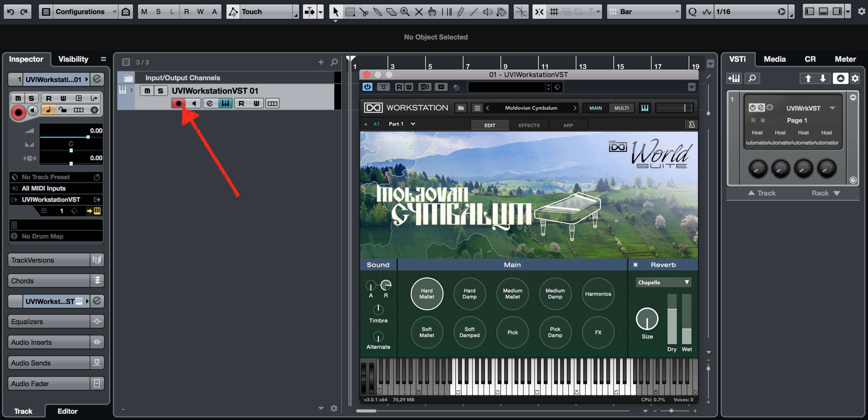Go to next preset arrow after Moldovian Cymbalum

coord(575,108)
